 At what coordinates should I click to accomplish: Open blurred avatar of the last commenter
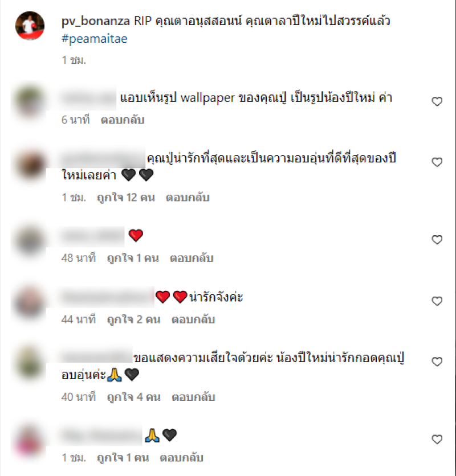click(30, 442)
